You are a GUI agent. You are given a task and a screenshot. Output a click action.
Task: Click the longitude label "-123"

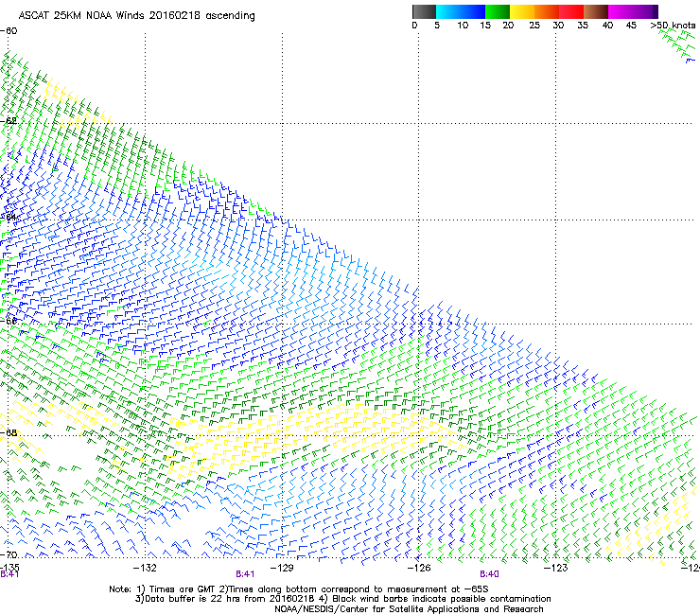point(555,568)
